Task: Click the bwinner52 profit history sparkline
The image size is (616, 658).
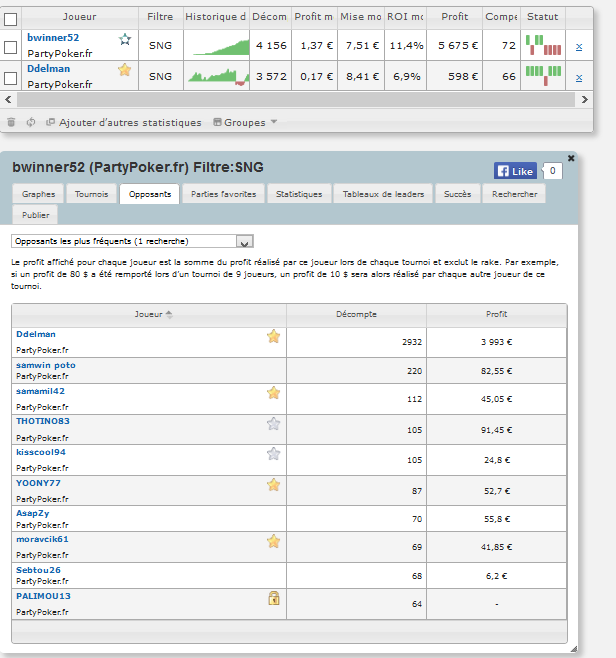Action: tap(221, 47)
